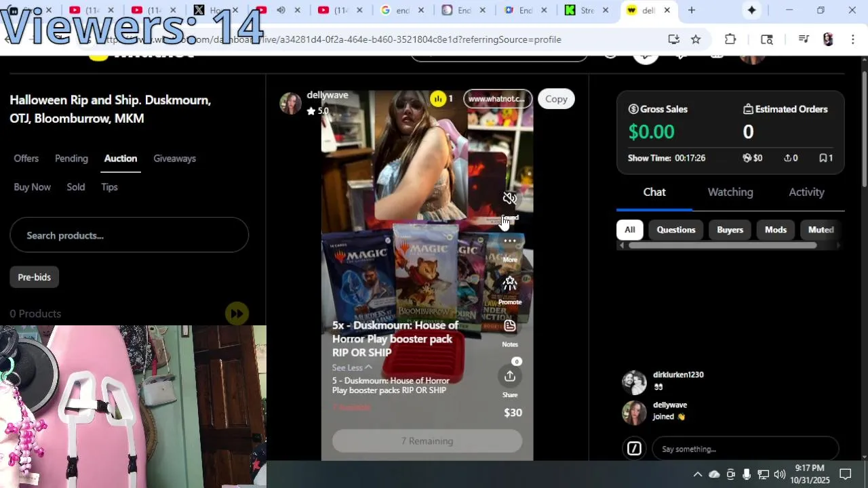Select the Chat tab
The width and height of the screenshot is (868, 488).
coord(654,192)
